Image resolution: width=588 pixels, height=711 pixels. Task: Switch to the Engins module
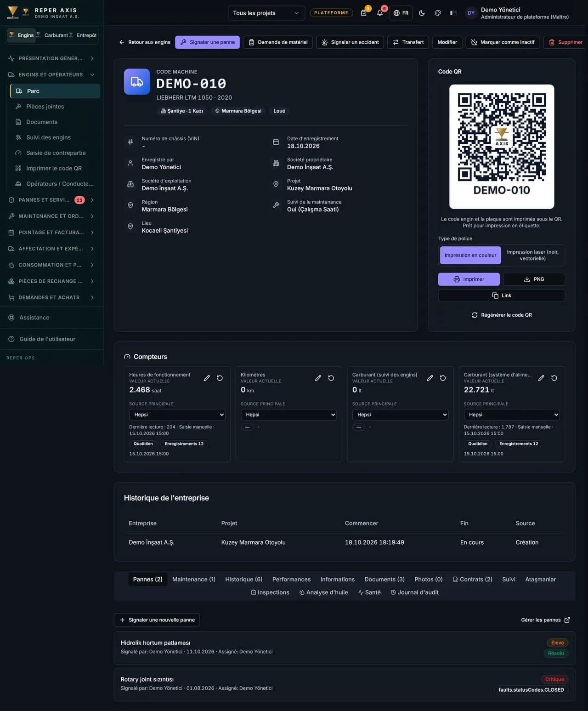tap(21, 35)
